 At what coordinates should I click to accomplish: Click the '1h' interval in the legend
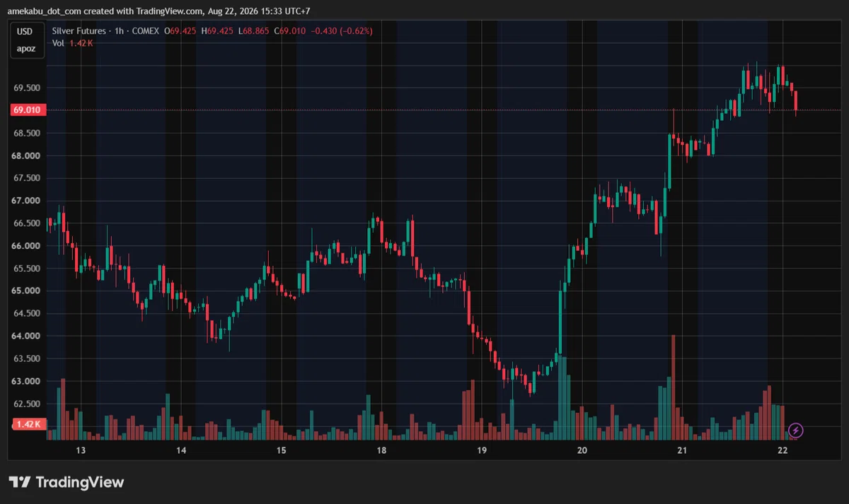(118, 31)
